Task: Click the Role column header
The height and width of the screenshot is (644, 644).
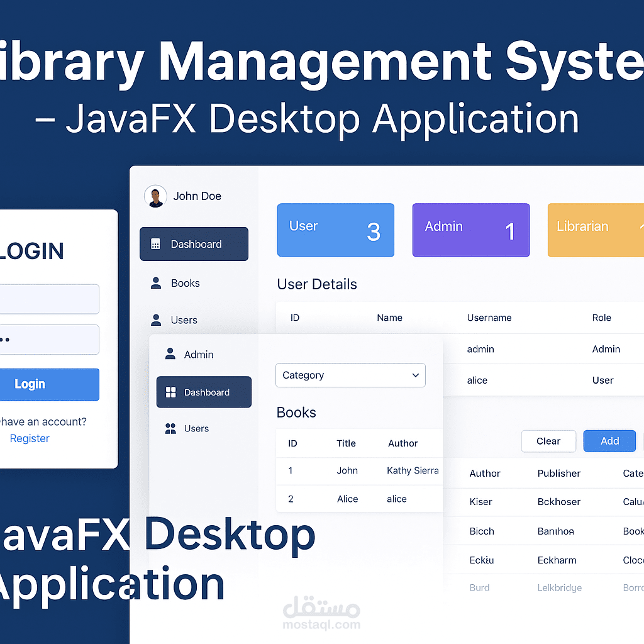Action: [601, 318]
